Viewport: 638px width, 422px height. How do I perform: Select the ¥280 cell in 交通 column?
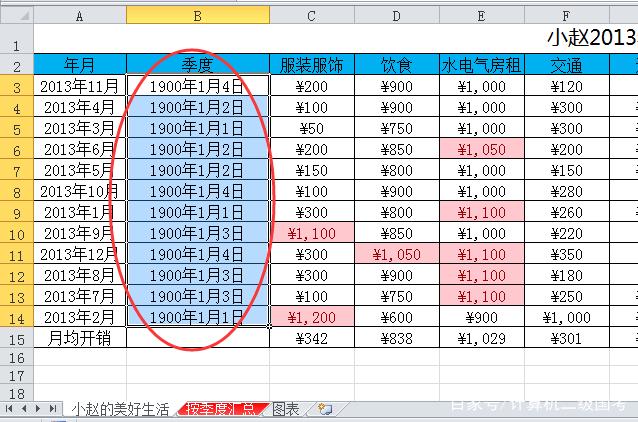pyautogui.click(x=567, y=190)
